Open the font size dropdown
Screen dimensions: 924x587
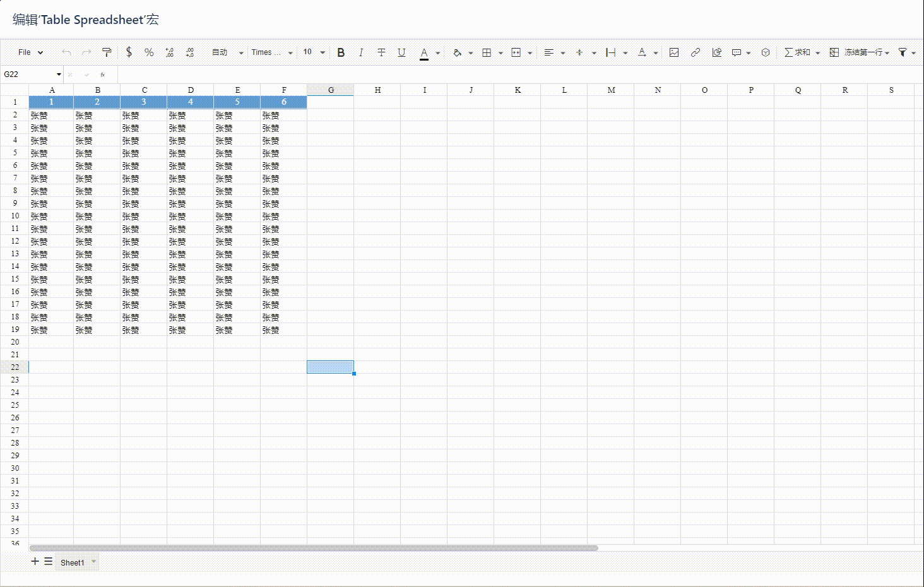coord(309,52)
